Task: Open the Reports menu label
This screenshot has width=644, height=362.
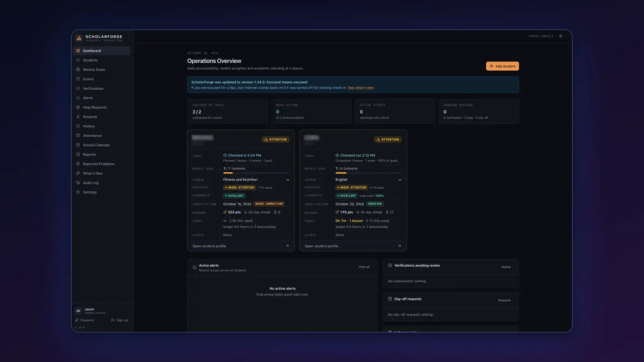Action: [x=89, y=154]
